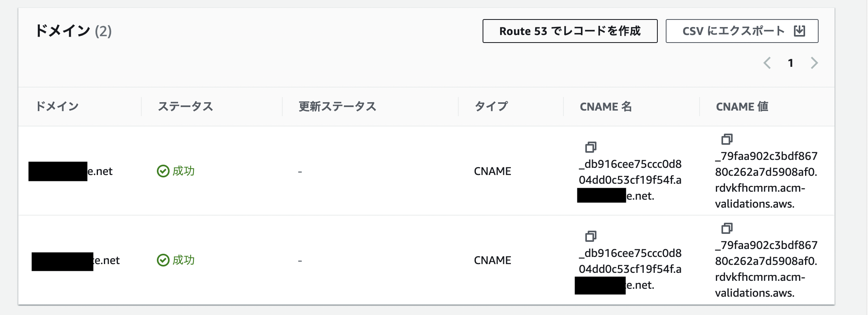The image size is (868, 315).
Task: Click the previous page arrow in pagination
Action: (766, 62)
